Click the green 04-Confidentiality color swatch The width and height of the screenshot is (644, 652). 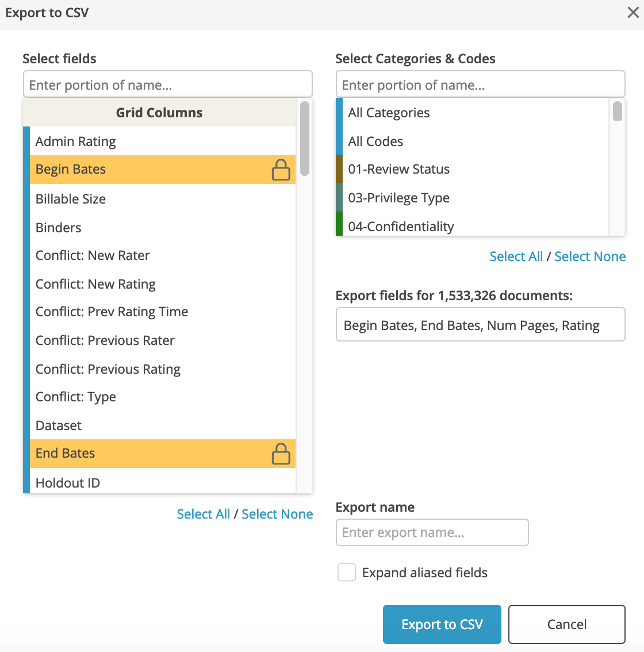pyautogui.click(x=339, y=224)
